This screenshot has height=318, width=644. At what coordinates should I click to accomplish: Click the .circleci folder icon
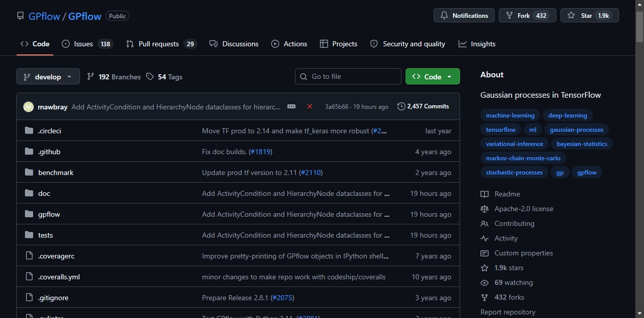[29, 131]
